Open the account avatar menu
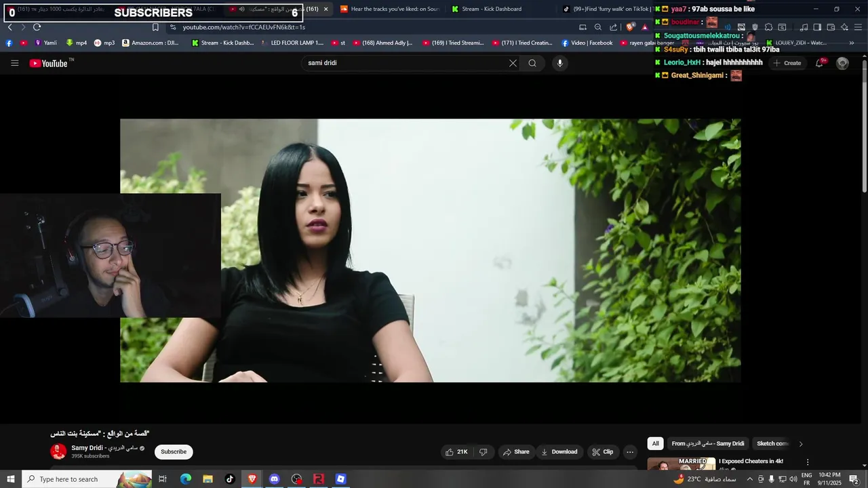This screenshot has height=488, width=868. [x=842, y=63]
